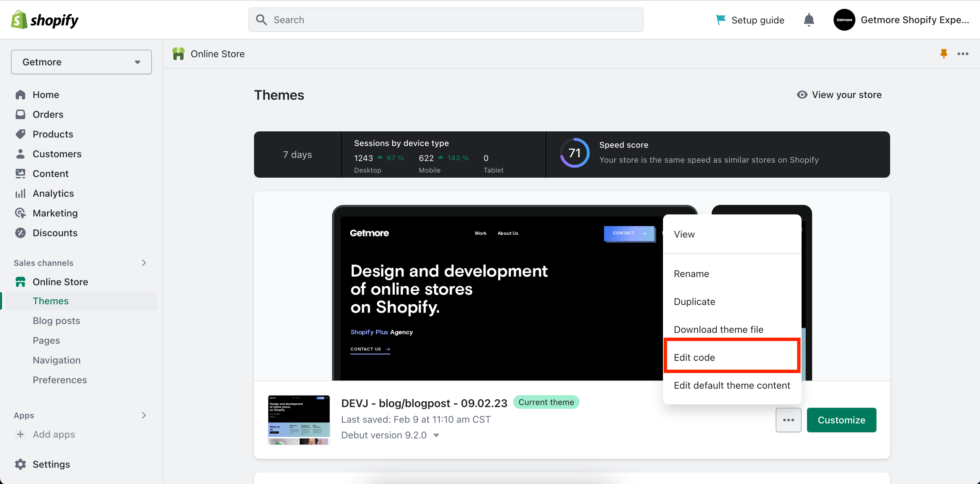This screenshot has height=484, width=980.
Task: Click the Discounts badge icon
Action: (x=20, y=233)
